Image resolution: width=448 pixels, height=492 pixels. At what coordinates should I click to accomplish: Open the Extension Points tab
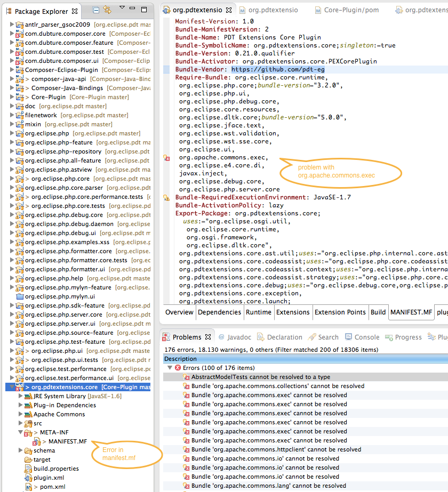[340, 312]
